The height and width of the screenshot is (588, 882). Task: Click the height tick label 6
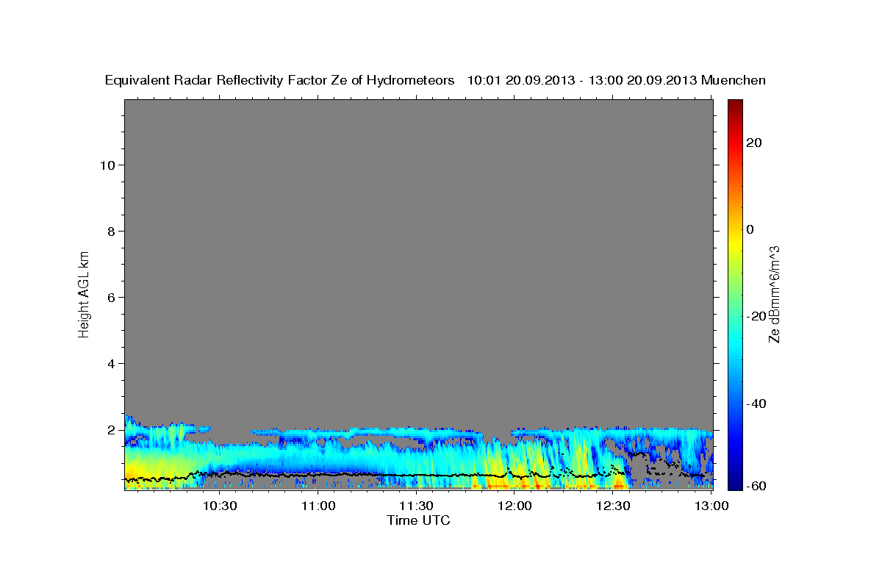(110, 298)
